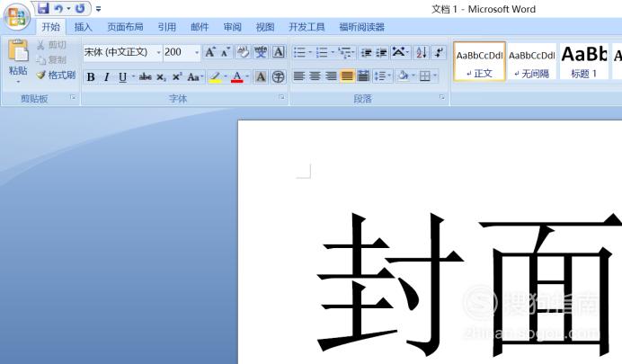Toggle bold formatting
The image size is (622, 364).
tap(91, 76)
